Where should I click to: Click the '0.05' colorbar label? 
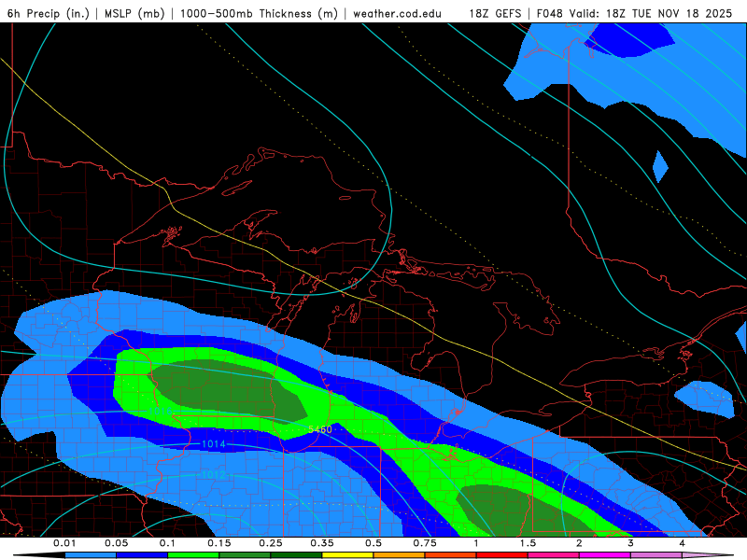click(x=116, y=543)
